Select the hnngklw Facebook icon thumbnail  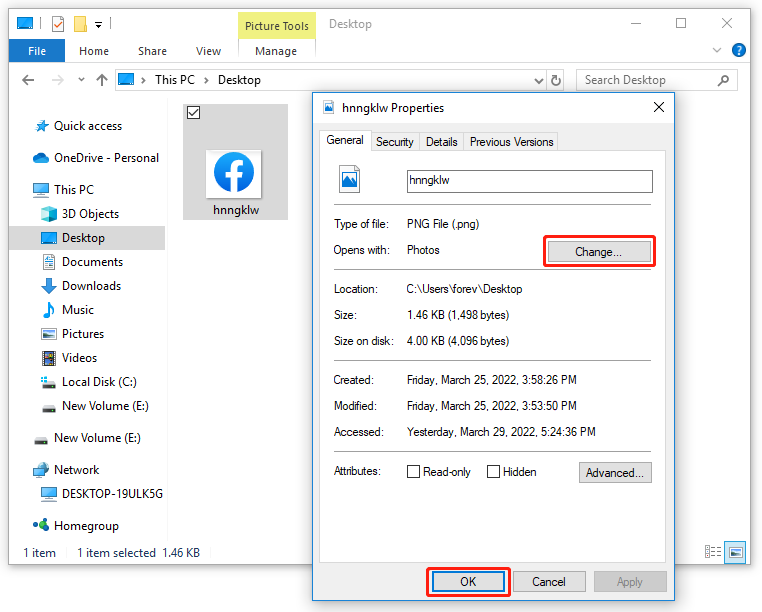(234, 174)
